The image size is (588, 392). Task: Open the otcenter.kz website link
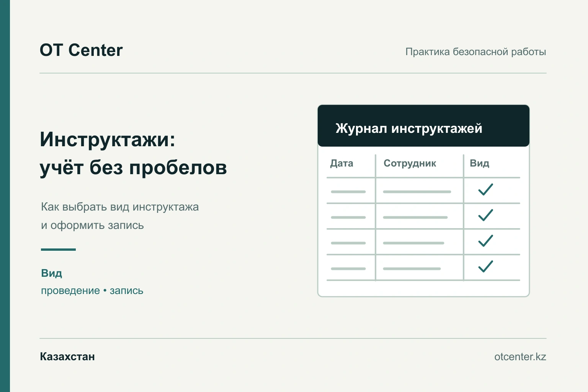coord(520,357)
